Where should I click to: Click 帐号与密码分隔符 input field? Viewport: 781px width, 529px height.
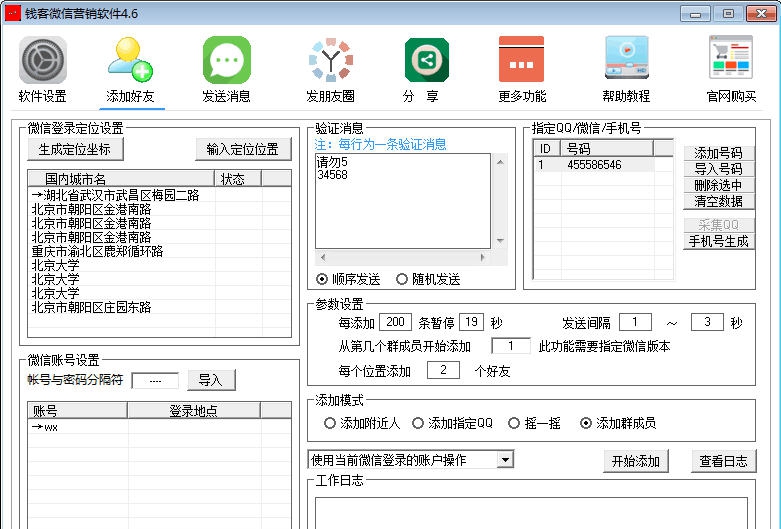coord(155,381)
